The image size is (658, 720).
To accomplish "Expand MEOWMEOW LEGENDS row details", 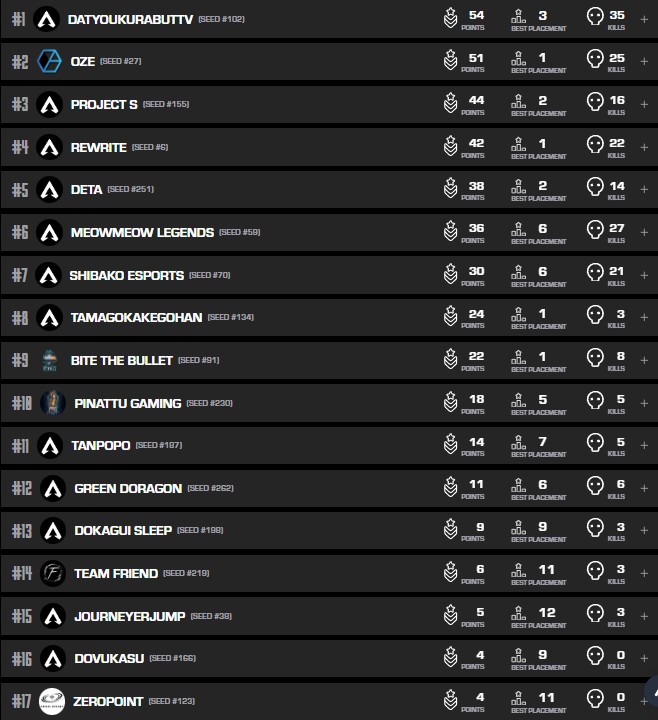I will [644, 232].
